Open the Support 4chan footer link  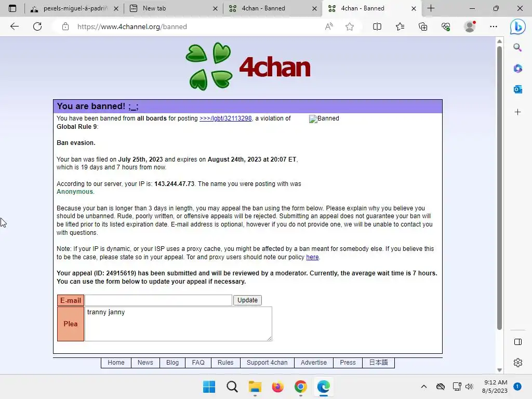pos(267,363)
